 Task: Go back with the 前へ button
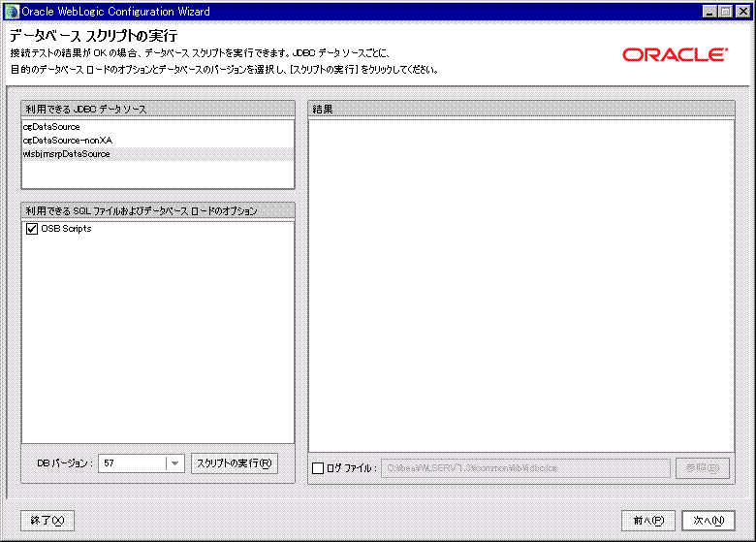tap(648, 521)
